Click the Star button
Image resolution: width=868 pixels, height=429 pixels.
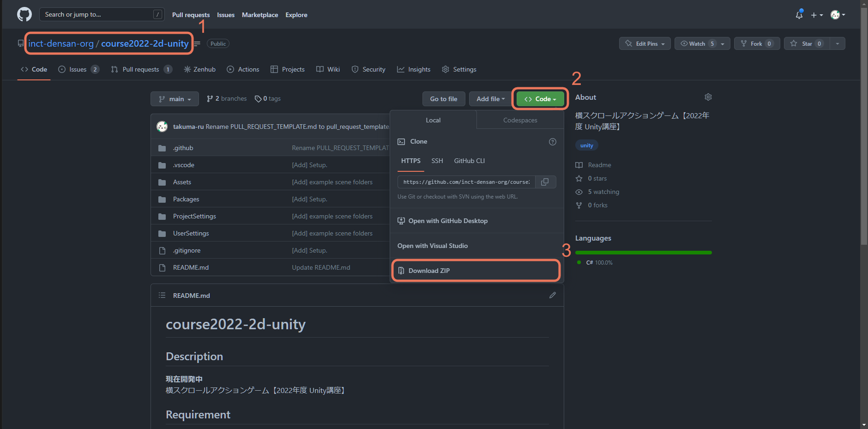(807, 43)
